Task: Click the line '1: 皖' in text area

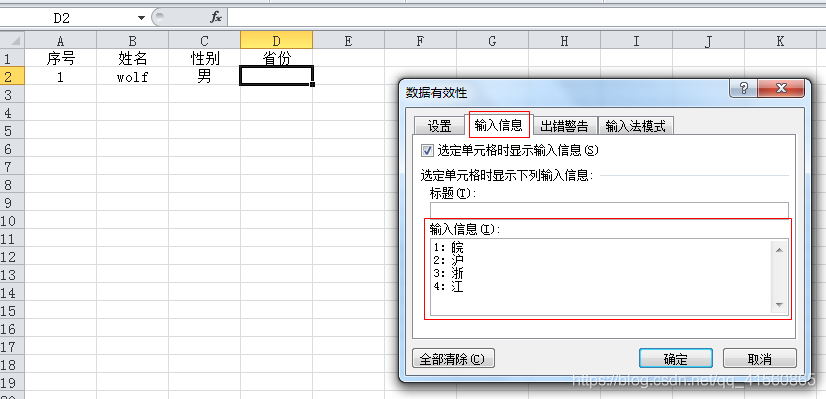Action: [449, 247]
